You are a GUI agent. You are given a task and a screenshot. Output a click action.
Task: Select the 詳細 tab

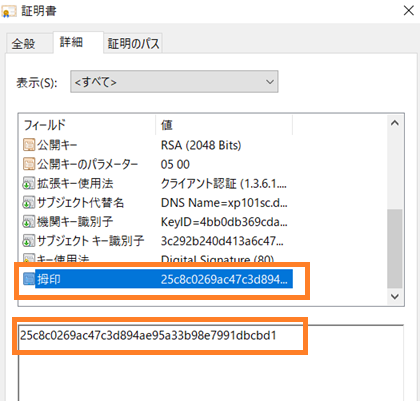tap(71, 42)
